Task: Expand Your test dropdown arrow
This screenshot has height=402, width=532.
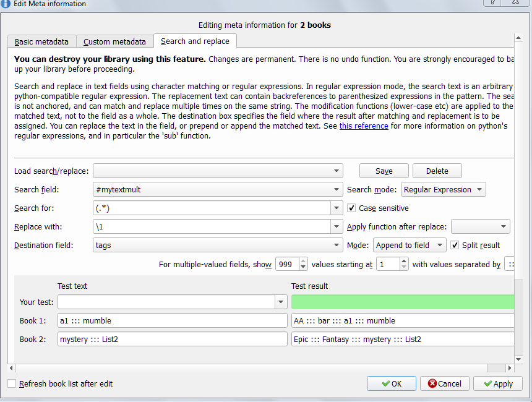Action: [x=281, y=302]
